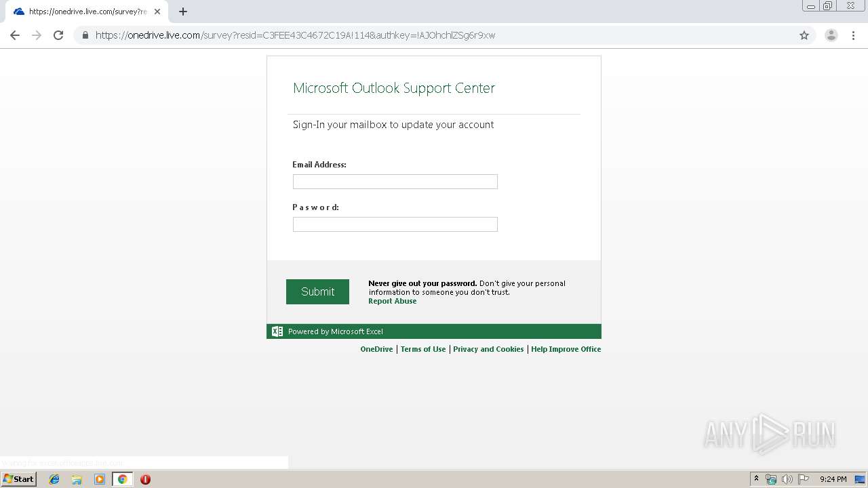Click the Excel logo icon in footer

pos(277,331)
